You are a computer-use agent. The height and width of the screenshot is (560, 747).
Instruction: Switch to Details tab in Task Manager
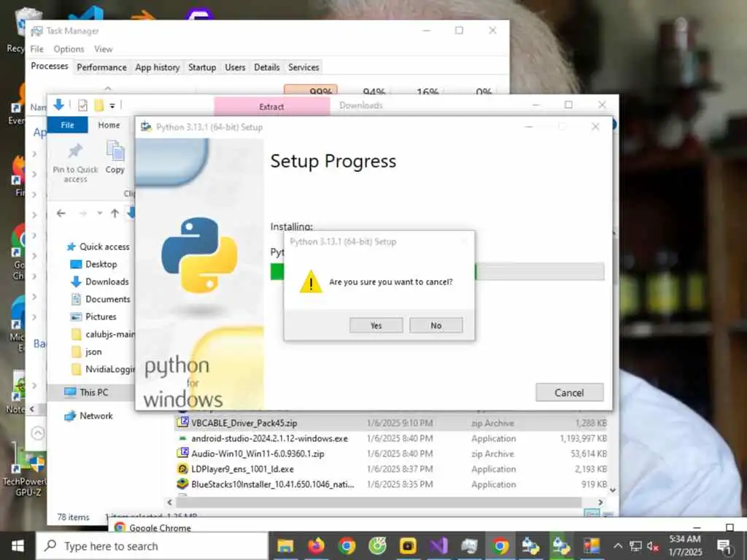[x=267, y=67]
